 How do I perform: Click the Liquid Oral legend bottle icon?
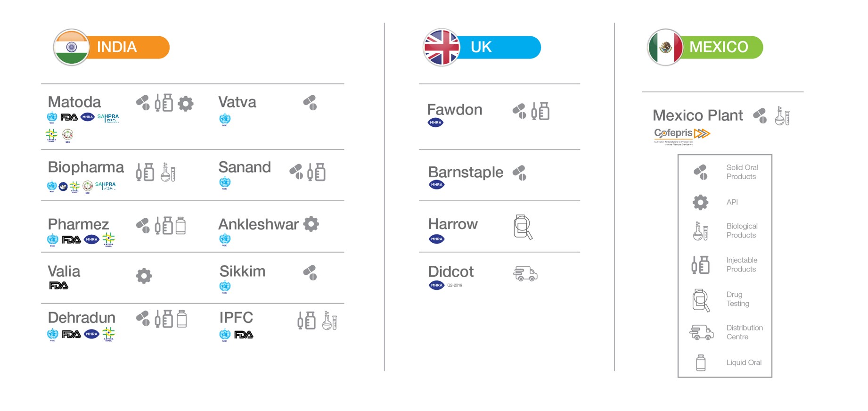click(x=701, y=362)
